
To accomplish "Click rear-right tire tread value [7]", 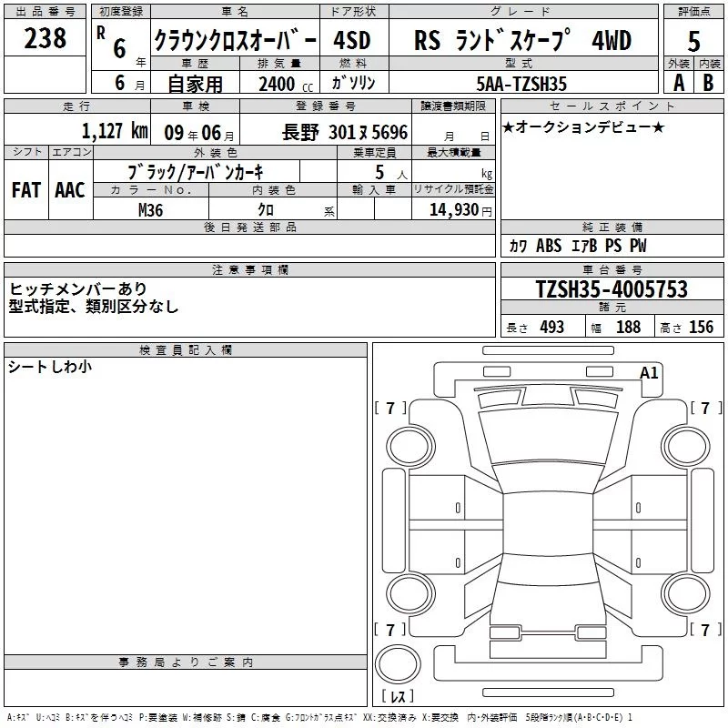I will coord(706,630).
